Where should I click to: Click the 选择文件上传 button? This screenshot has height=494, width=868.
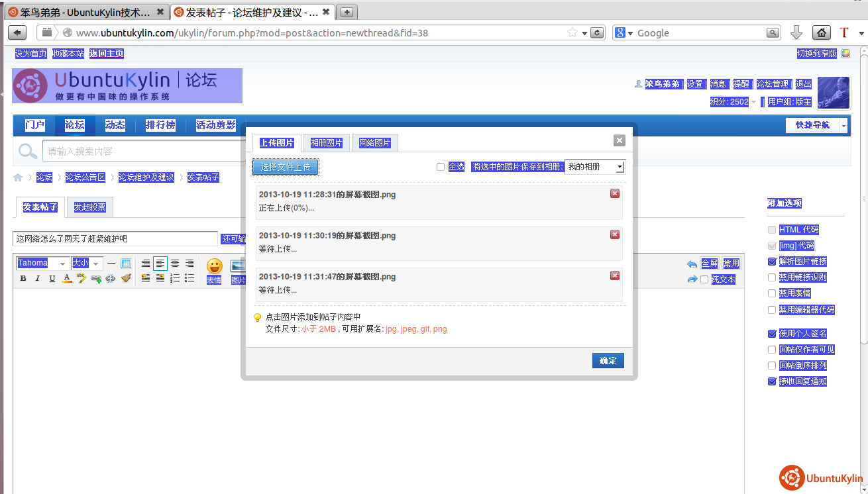click(286, 168)
